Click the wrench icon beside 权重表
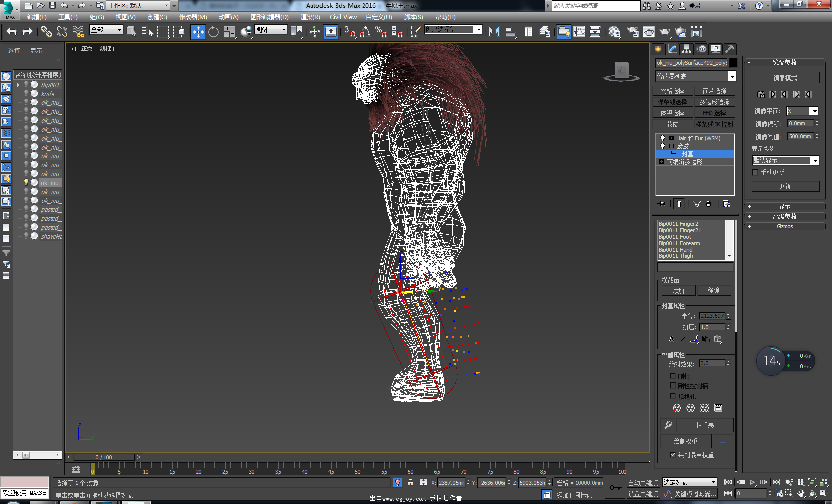Viewport: 832px width, 504px height. [668, 425]
